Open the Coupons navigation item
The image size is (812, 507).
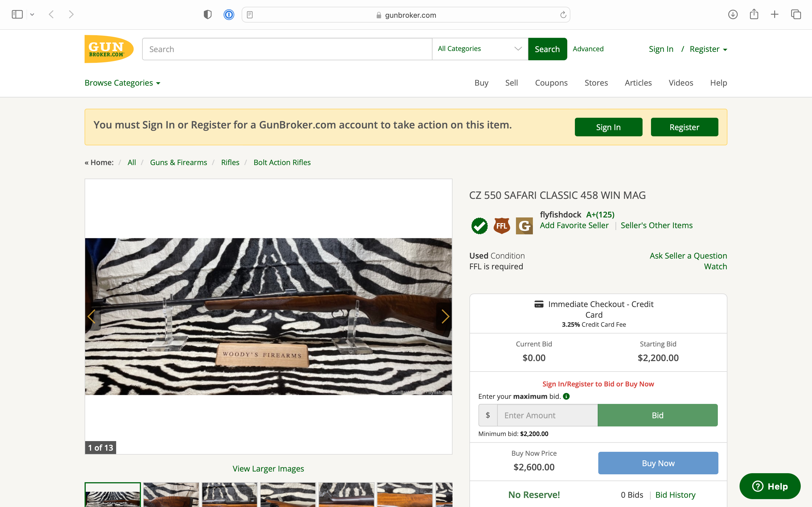point(551,83)
